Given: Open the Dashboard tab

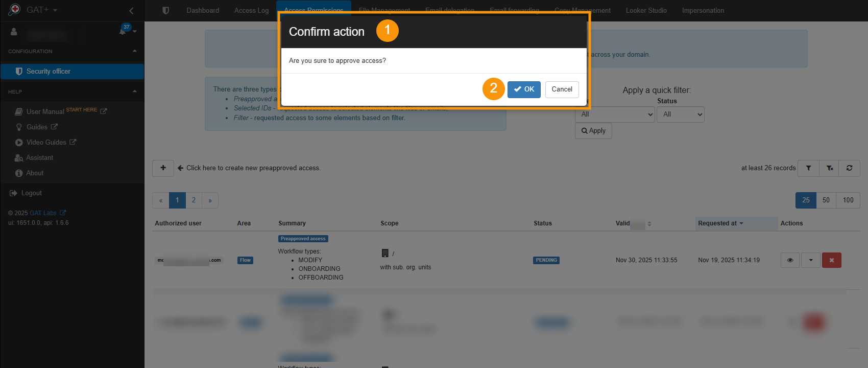Looking at the screenshot, I should click(x=203, y=11).
